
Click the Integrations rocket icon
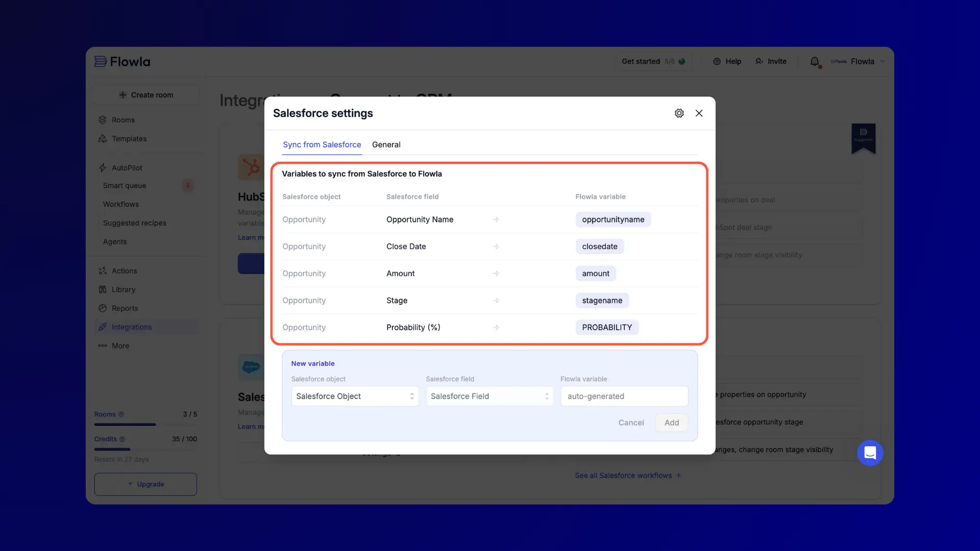(x=103, y=327)
